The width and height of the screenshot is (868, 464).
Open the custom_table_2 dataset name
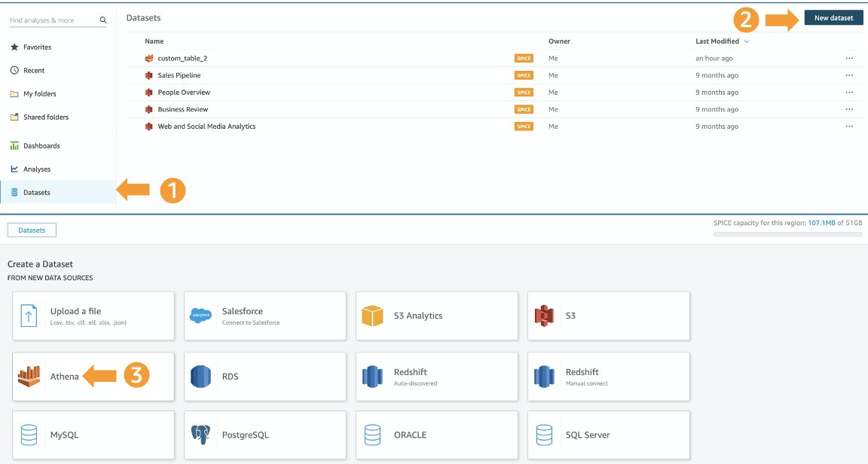click(182, 58)
